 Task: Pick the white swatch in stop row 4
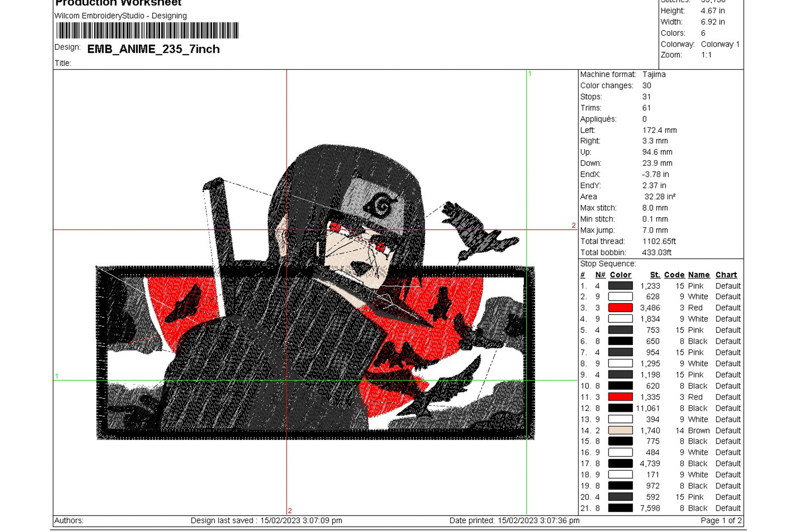[x=620, y=319]
